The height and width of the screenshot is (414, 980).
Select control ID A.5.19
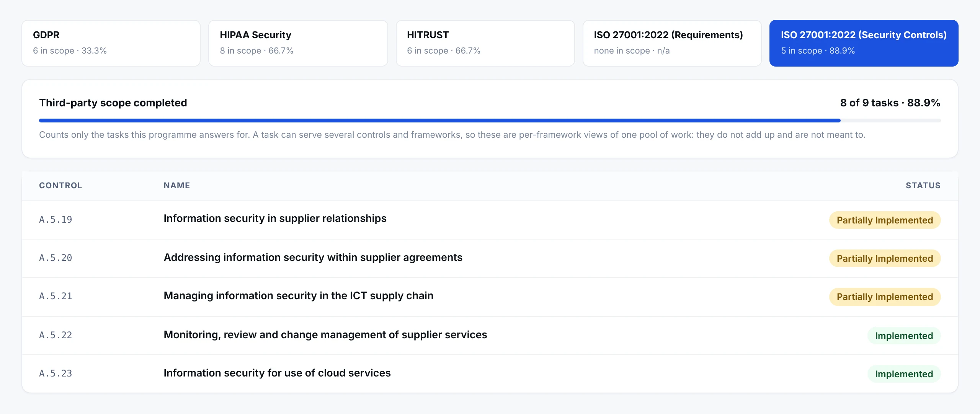point(56,220)
